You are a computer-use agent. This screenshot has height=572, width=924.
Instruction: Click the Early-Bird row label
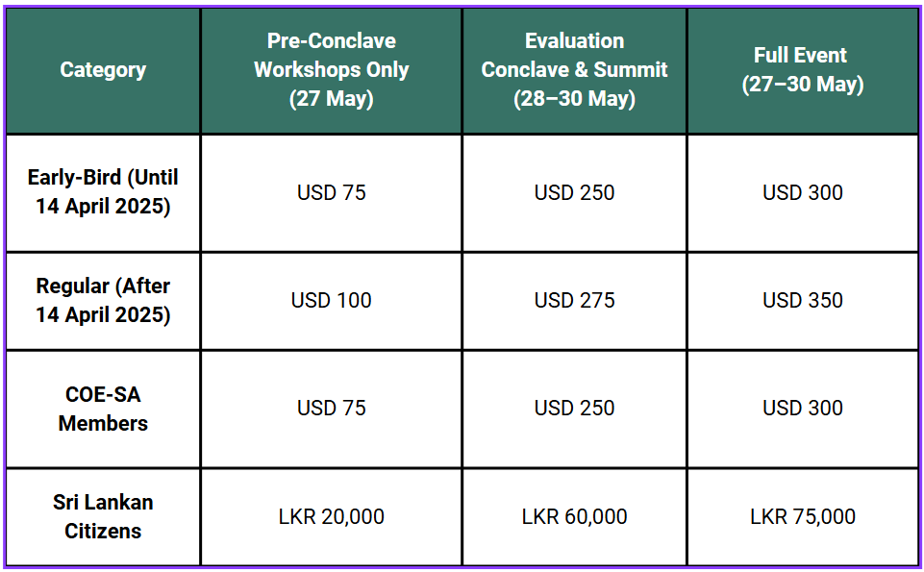pos(103,192)
